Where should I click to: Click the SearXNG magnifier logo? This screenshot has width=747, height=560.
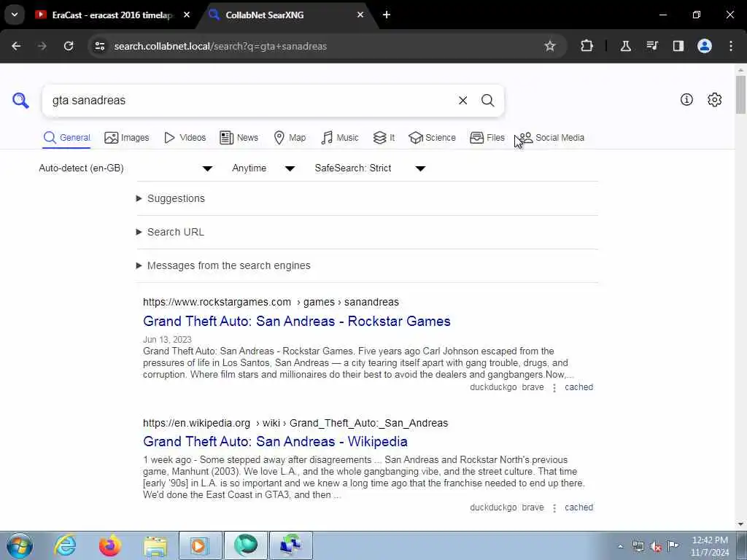click(x=20, y=101)
